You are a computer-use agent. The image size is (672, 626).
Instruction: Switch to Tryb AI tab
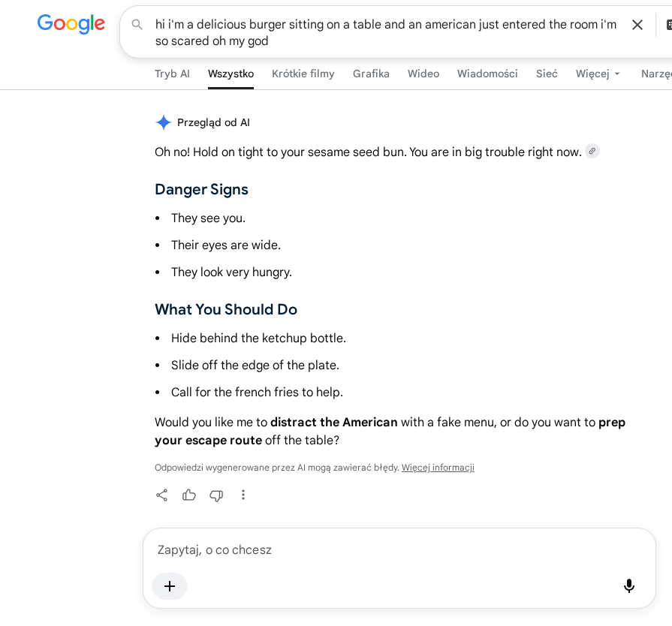(x=172, y=74)
